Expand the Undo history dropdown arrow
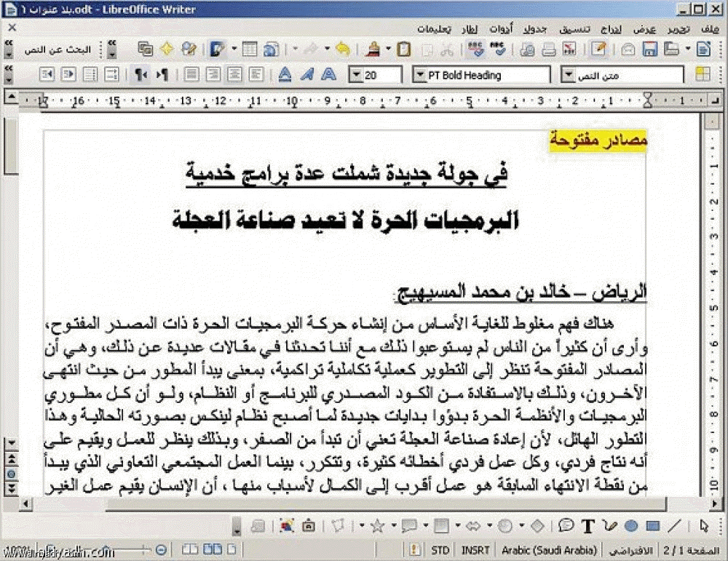 [328, 49]
